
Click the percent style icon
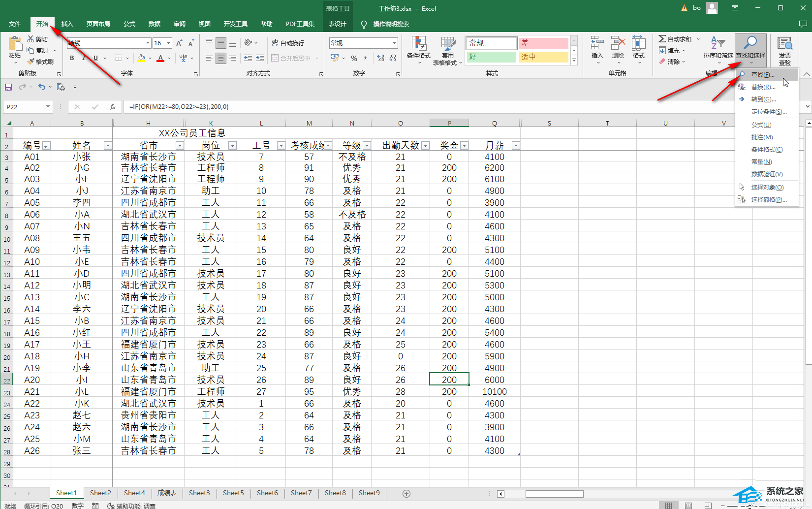pos(354,58)
